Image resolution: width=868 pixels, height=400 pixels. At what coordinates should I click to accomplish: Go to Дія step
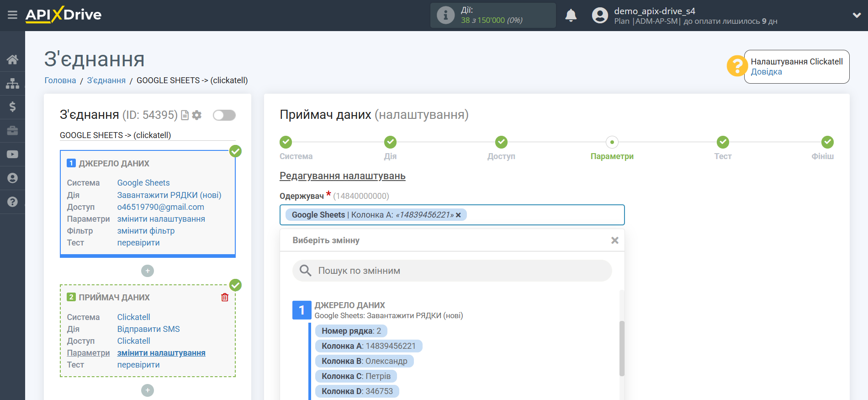tap(390, 142)
